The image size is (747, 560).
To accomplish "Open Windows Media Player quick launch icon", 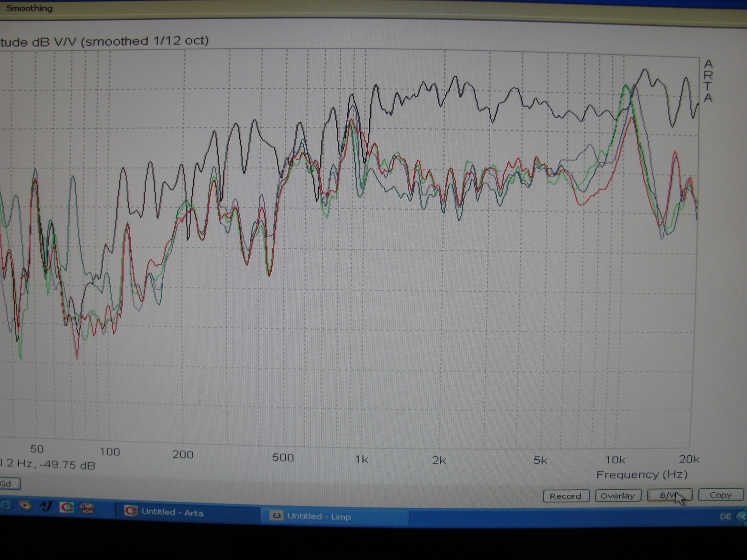I will click(26, 506).
